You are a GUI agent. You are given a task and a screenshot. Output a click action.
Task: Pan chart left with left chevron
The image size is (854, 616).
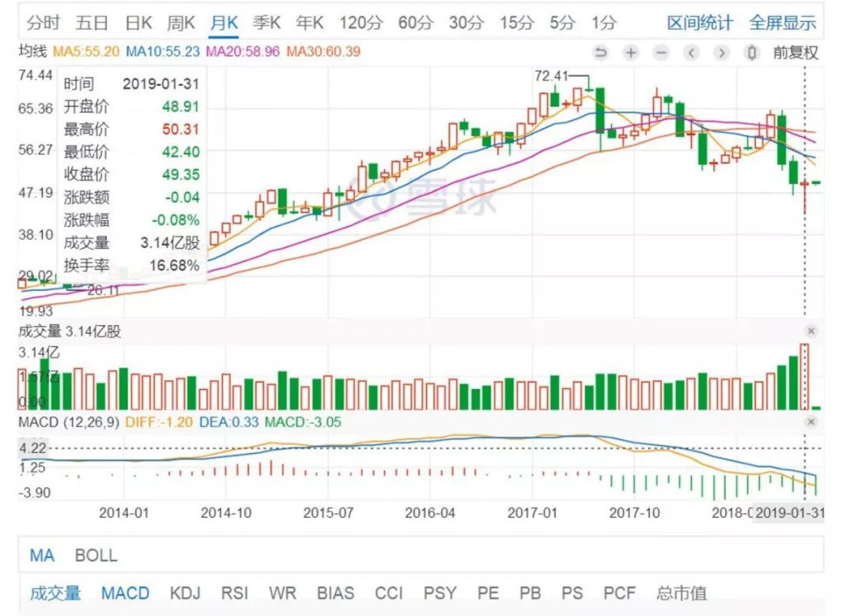tap(691, 53)
